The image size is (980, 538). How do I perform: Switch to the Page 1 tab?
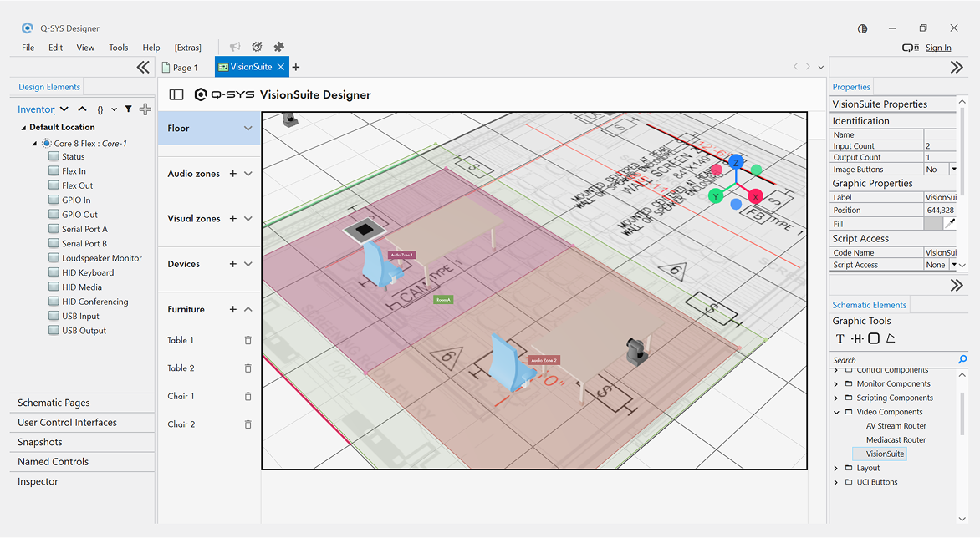click(x=185, y=68)
